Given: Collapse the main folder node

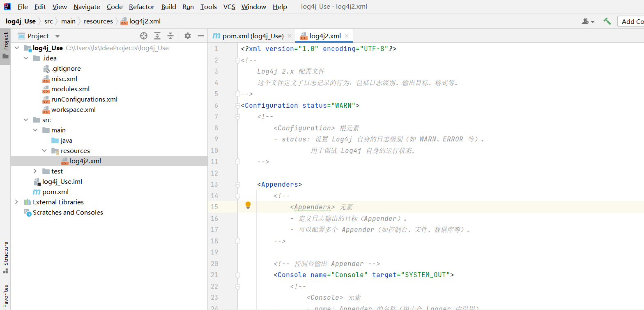Looking at the screenshot, I should click(36, 130).
